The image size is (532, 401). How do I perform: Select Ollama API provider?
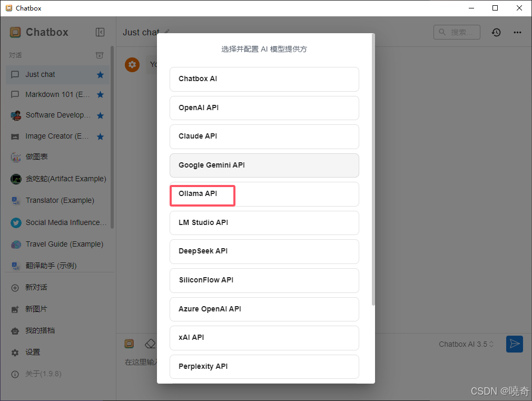tap(264, 194)
